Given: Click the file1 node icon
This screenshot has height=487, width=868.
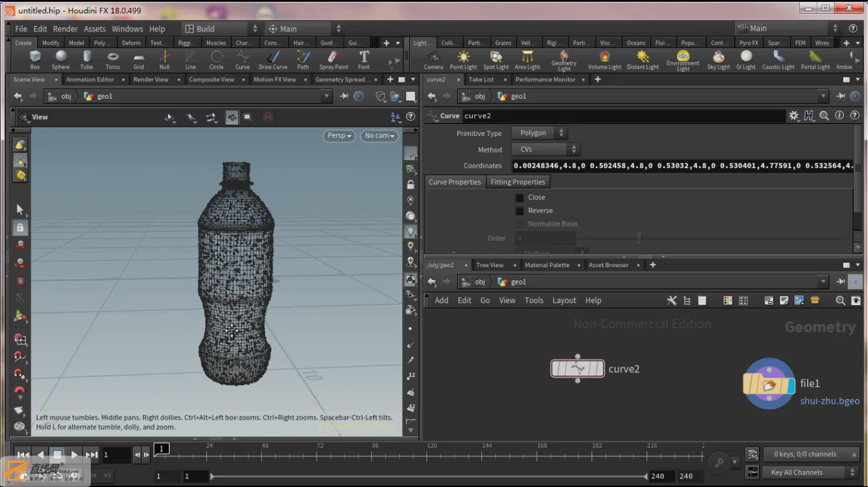Looking at the screenshot, I should 769,384.
